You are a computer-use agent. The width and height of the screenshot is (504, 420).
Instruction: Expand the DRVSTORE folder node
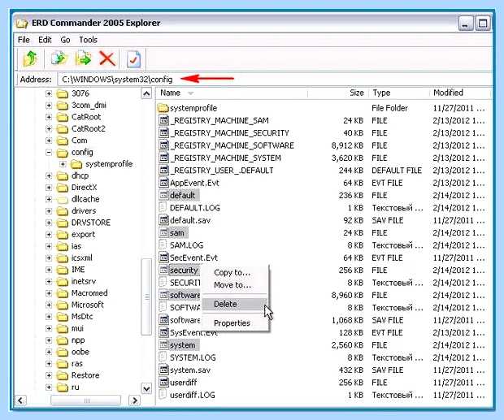click(49, 223)
